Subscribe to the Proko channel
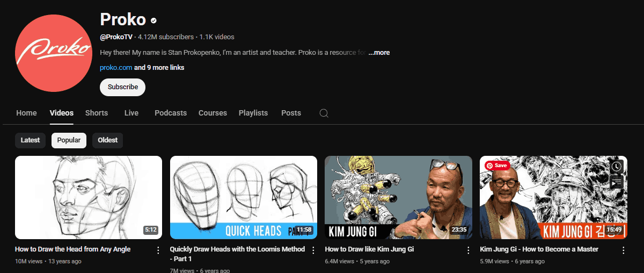This screenshot has height=273, width=644. point(122,87)
